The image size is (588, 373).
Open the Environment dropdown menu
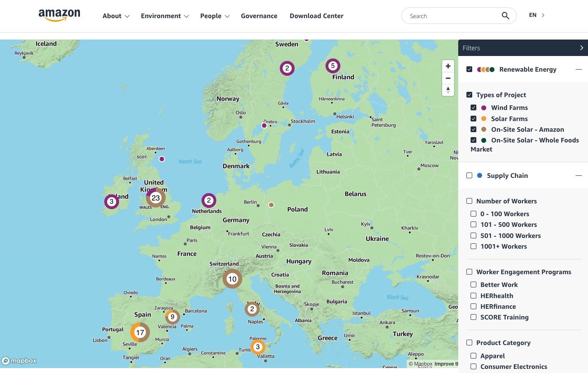click(x=165, y=16)
